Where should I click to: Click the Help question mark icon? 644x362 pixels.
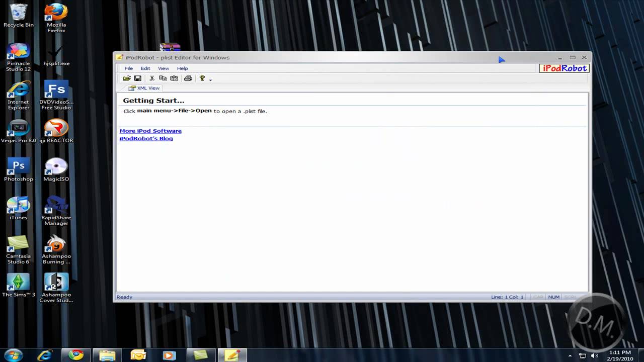[x=202, y=78]
